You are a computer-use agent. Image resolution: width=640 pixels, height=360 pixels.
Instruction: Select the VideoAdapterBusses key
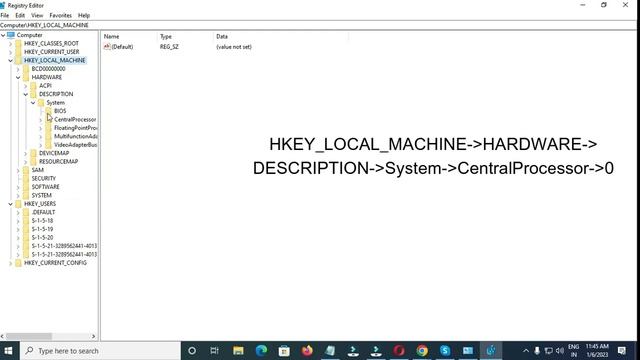[x=76, y=145]
